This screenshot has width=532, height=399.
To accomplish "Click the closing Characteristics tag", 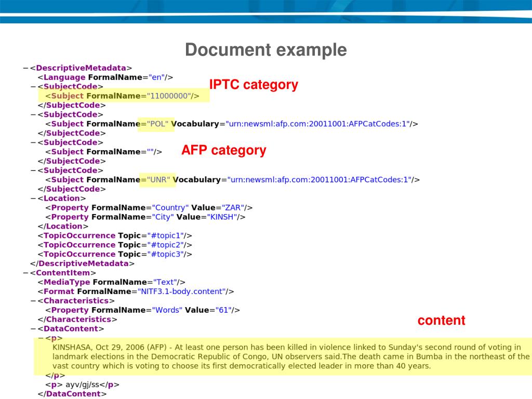I will [x=77, y=320].
